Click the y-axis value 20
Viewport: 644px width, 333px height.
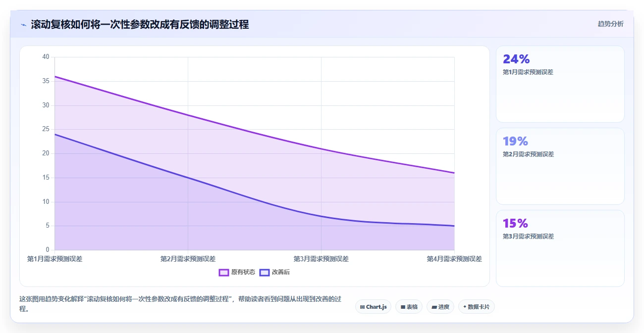(x=46, y=153)
